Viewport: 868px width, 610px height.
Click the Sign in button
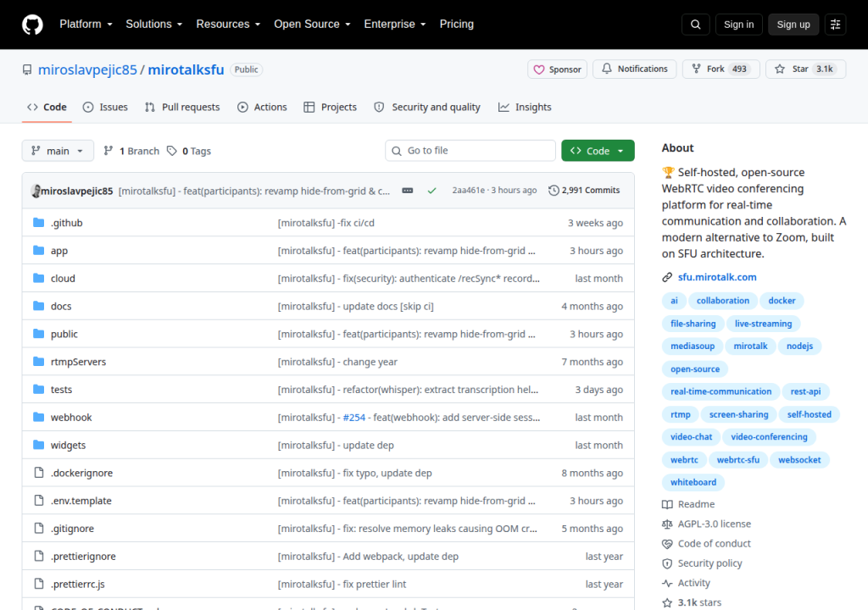tap(738, 25)
